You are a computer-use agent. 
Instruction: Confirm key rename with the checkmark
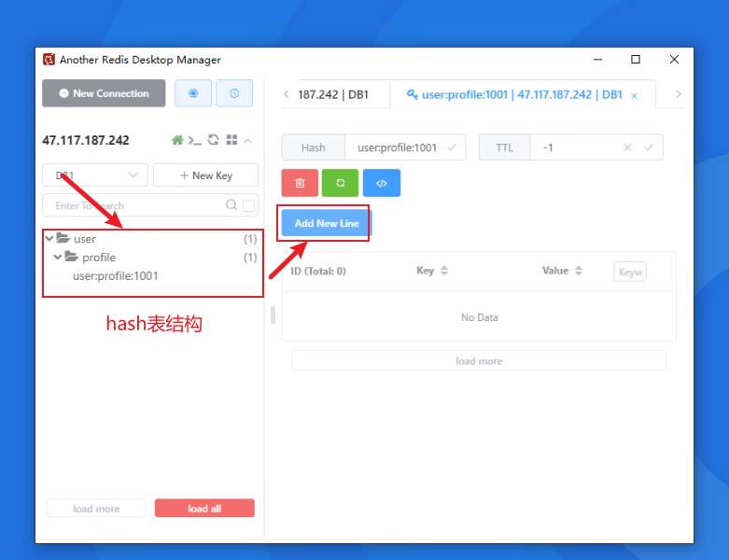(451, 147)
